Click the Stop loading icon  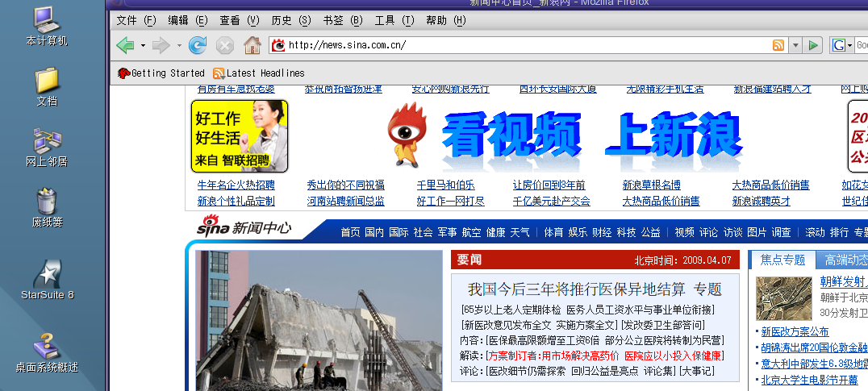225,45
